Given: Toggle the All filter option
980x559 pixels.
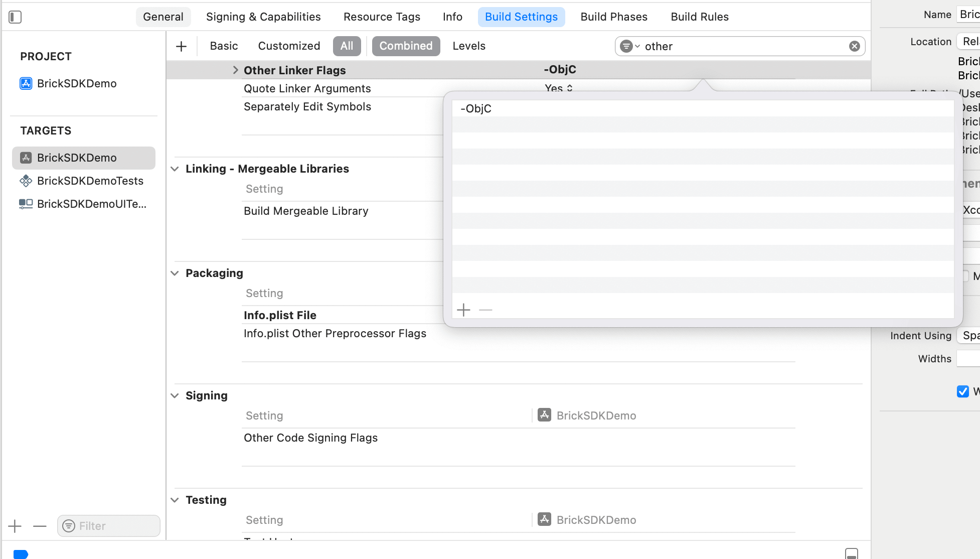Looking at the screenshot, I should (347, 45).
